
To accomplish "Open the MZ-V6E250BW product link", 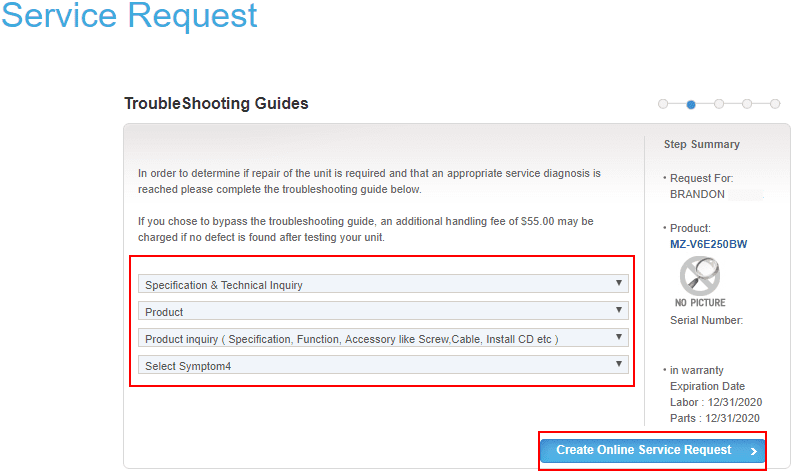I will pos(709,243).
